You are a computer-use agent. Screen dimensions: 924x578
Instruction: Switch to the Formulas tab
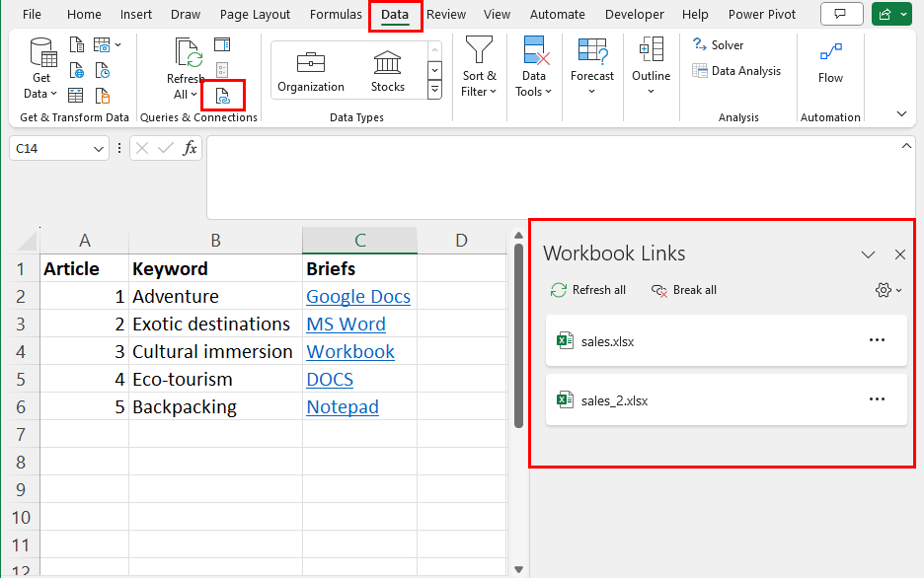(336, 14)
